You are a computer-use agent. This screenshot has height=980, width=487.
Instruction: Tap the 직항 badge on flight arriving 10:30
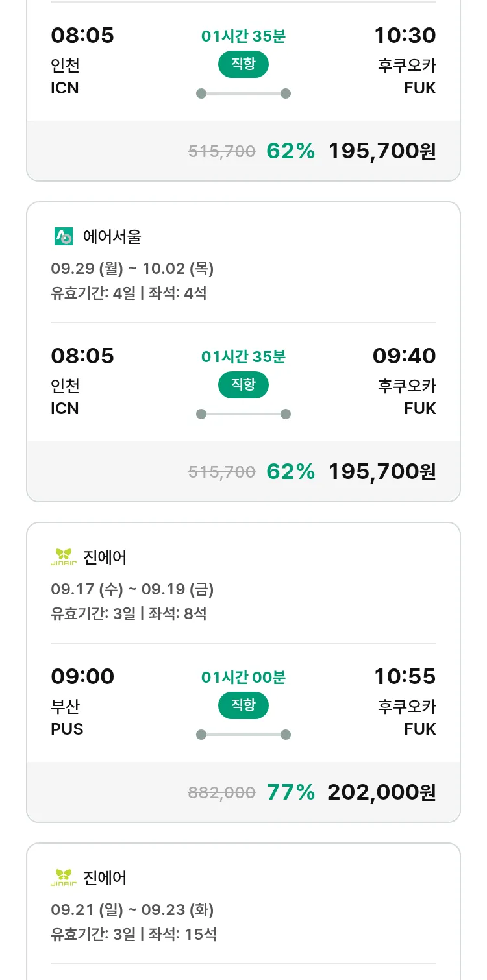243,64
